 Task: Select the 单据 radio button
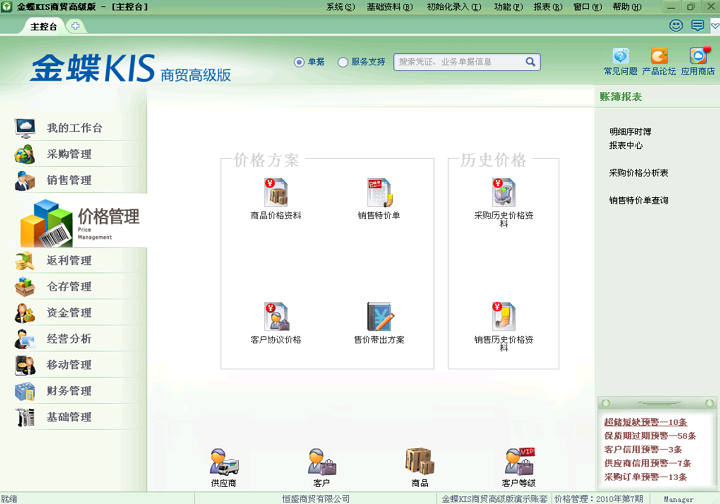pyautogui.click(x=299, y=62)
